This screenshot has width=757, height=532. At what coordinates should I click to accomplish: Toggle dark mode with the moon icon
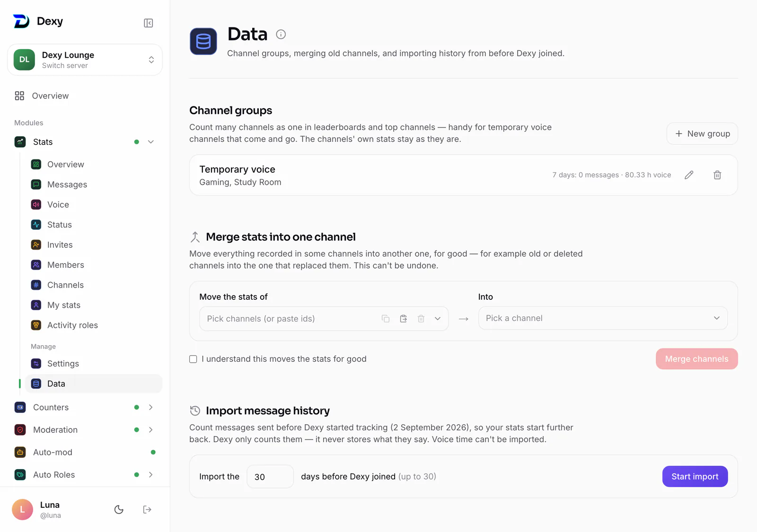(119, 509)
